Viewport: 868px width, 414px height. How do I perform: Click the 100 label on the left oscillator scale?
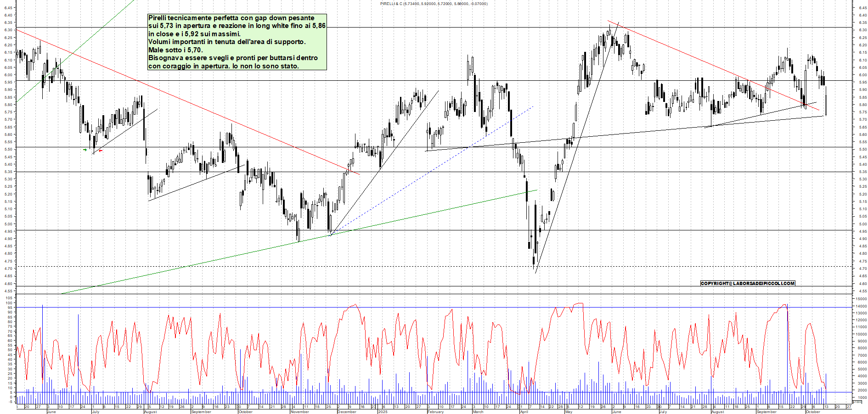(x=9, y=298)
